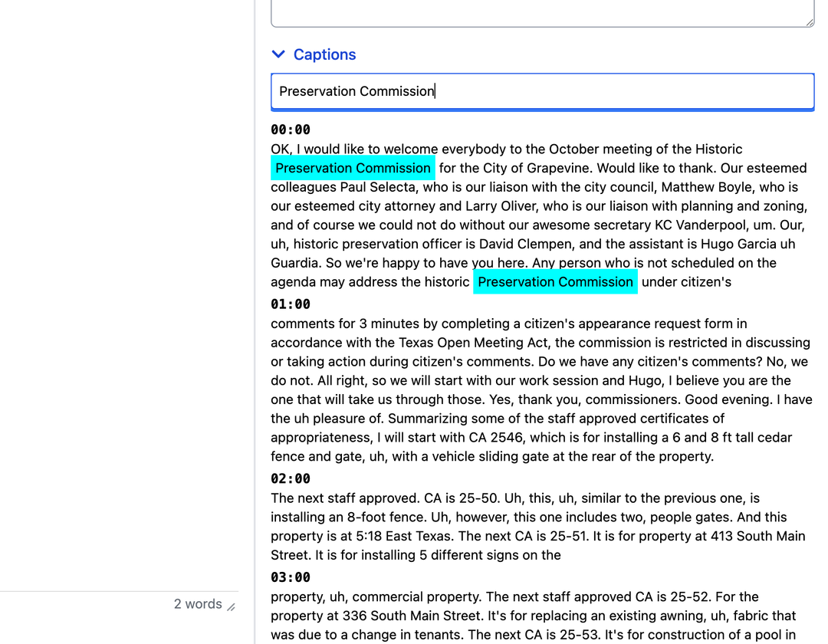Screen dimensions: 828x644
Task: Click the first highlighted Preservation Commission match
Action: pos(353,168)
